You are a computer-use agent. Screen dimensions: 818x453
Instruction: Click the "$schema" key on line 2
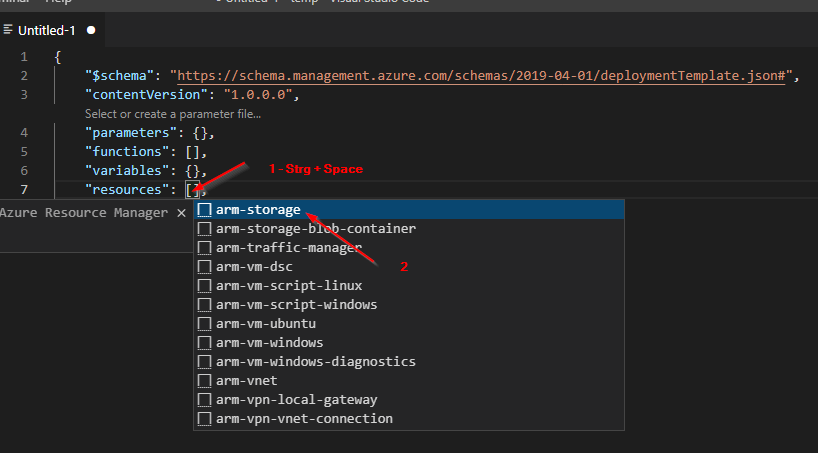119,76
